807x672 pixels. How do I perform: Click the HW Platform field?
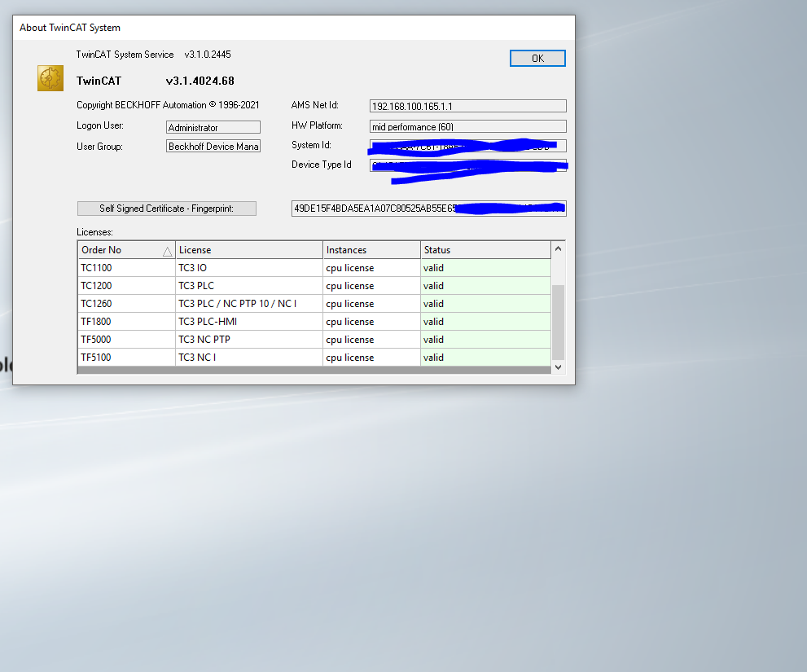point(467,126)
